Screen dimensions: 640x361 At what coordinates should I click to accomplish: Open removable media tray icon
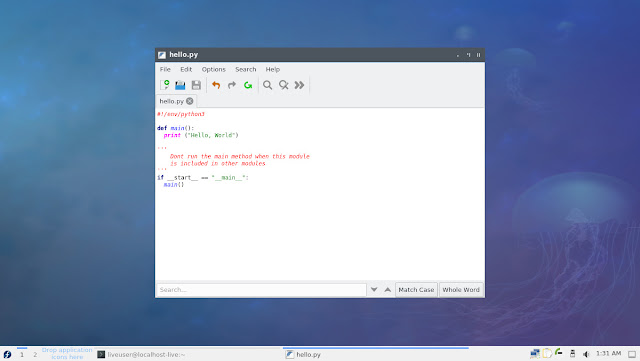(x=573, y=354)
